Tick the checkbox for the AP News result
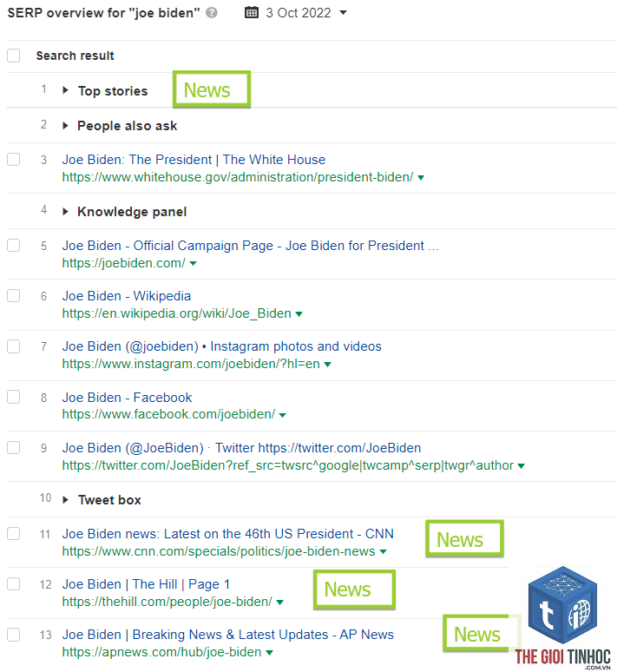Viewport: 617px width, 672px height. coord(14,635)
